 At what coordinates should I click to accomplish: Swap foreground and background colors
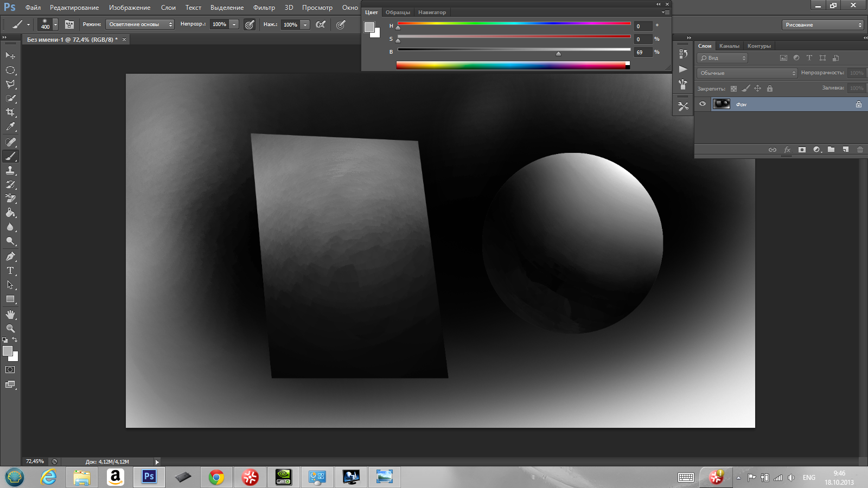(x=15, y=339)
